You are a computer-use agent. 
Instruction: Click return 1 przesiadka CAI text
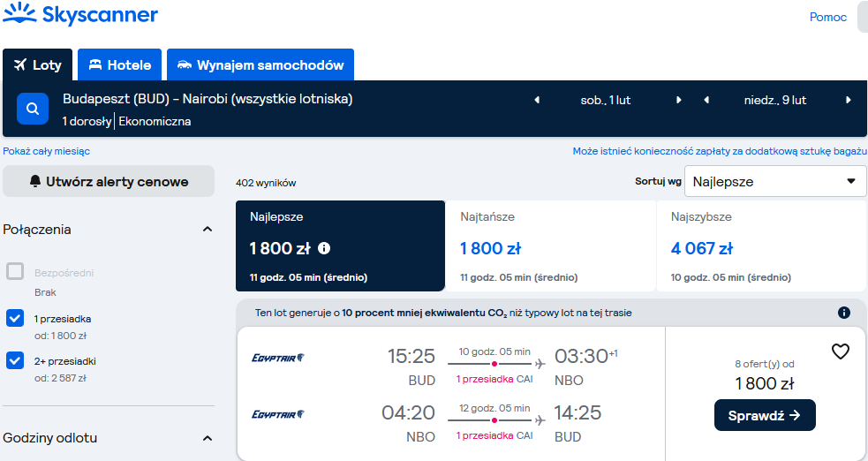(494, 435)
